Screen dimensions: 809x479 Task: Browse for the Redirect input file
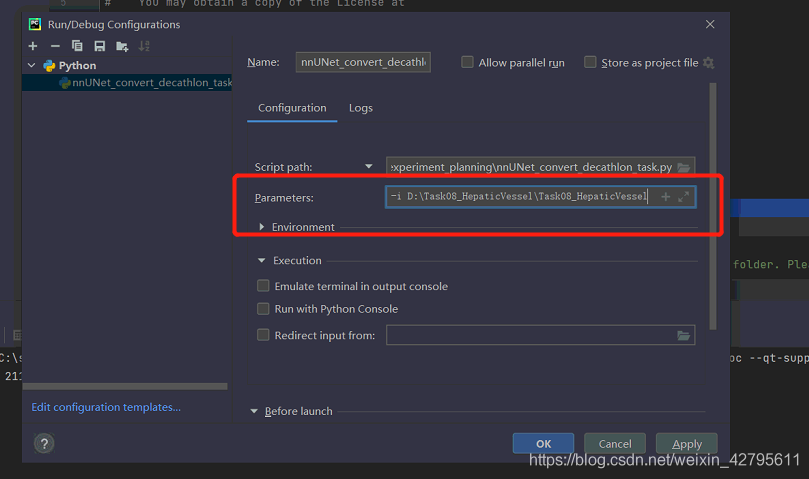(x=684, y=336)
